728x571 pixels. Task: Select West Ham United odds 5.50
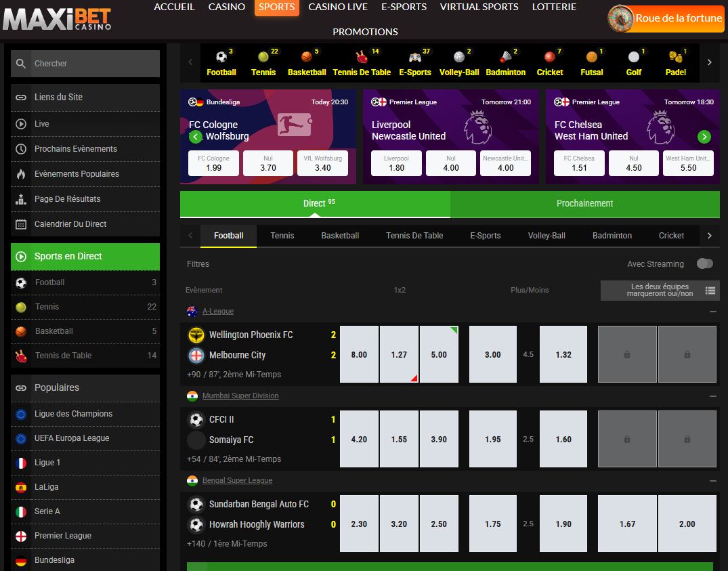tap(689, 163)
